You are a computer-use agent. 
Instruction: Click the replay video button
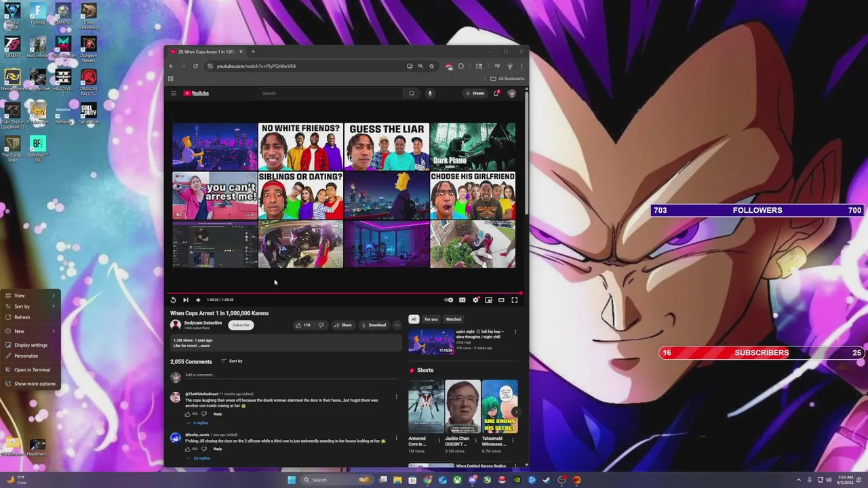[173, 300]
